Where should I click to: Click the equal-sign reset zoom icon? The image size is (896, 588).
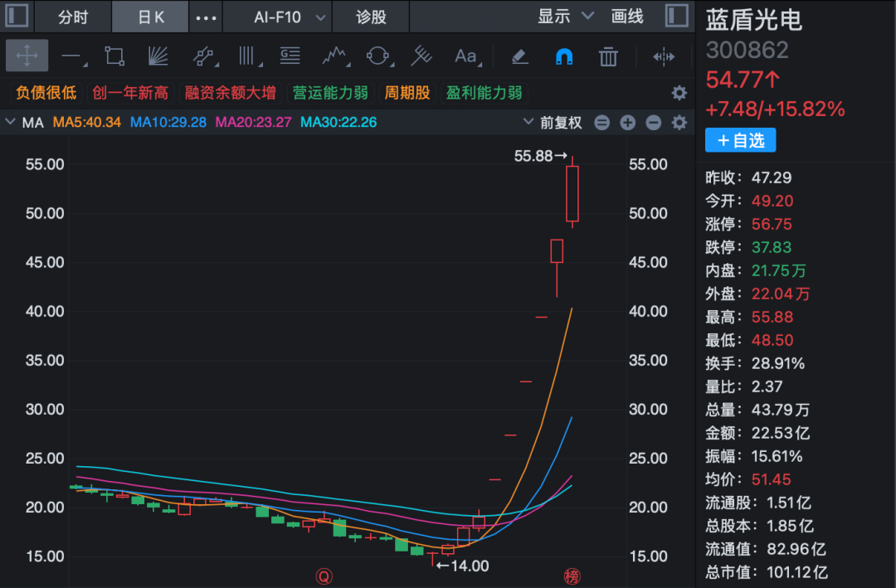(601, 122)
